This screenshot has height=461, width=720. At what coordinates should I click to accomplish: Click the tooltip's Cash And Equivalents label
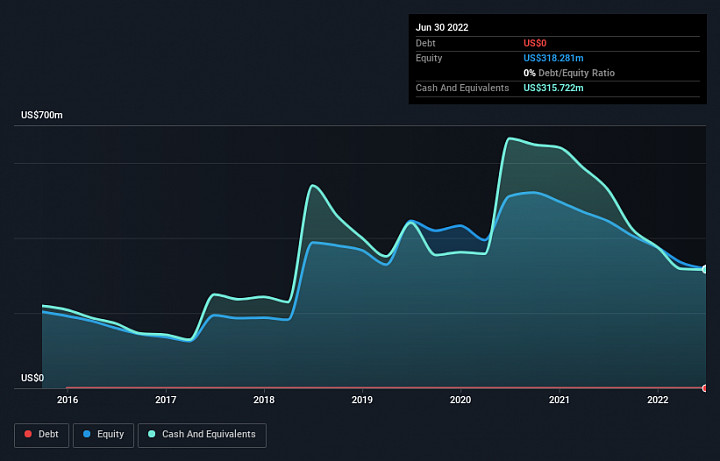(x=462, y=88)
